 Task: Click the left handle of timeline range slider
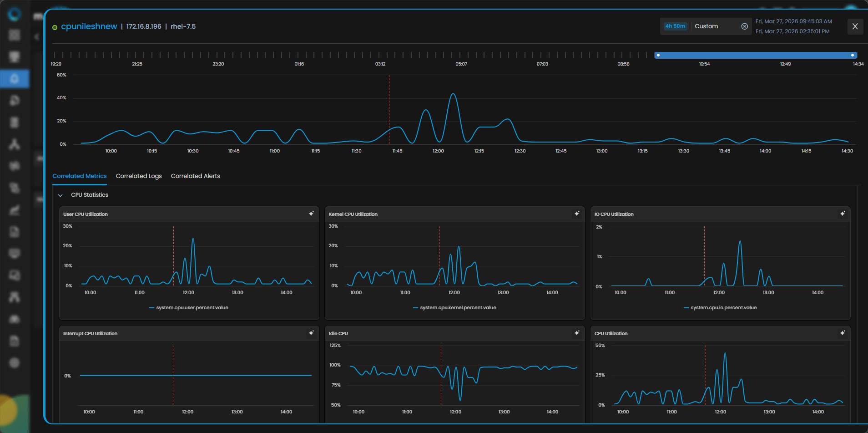coord(658,55)
